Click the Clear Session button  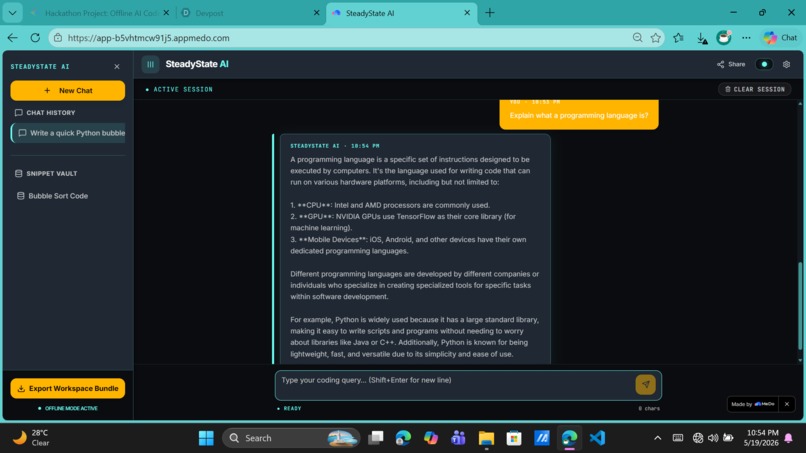click(x=754, y=89)
